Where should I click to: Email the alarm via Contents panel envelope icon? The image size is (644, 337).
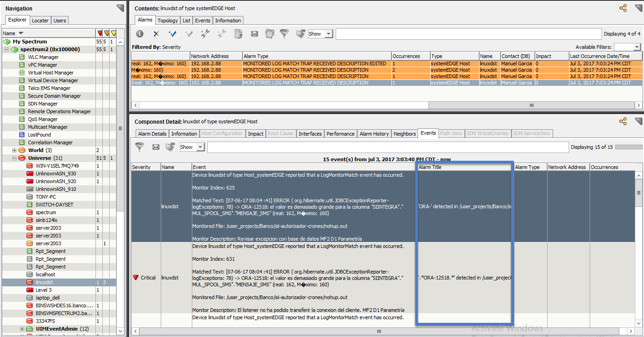tap(254, 34)
